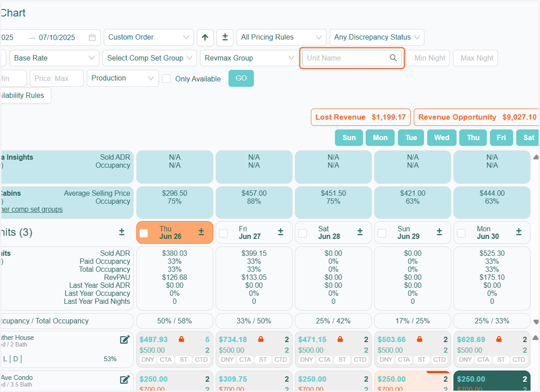
Task: Click the lock icon on $734.18 rate
Action: click(261, 339)
